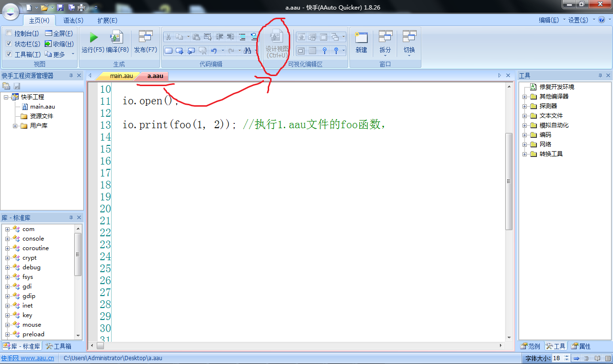
Task: Uncheck the 状态栏(S) status bar checkbox
Action: [x=9, y=44]
